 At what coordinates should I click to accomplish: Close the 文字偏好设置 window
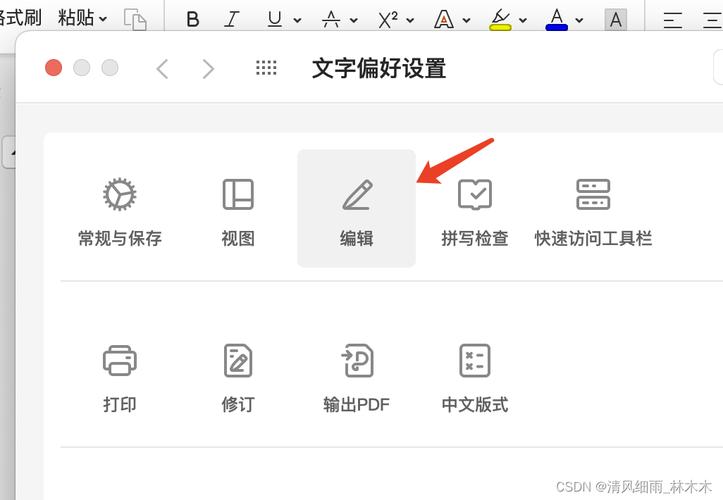click(x=53, y=68)
